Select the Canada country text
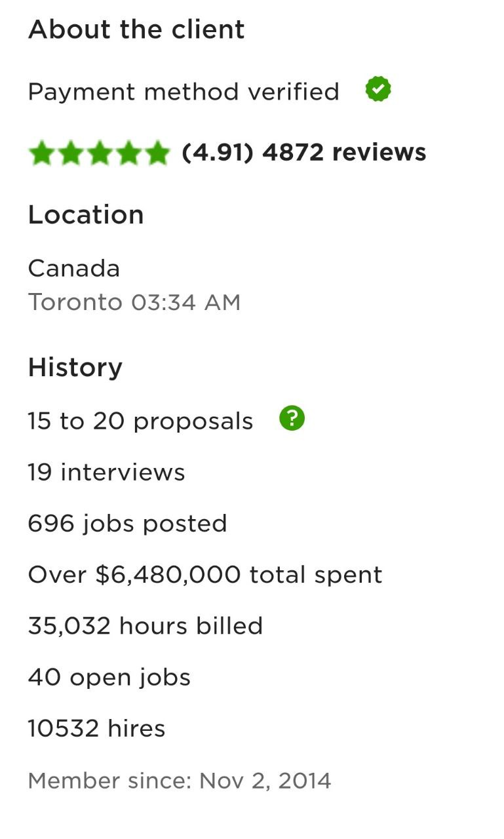 pyautogui.click(x=74, y=268)
